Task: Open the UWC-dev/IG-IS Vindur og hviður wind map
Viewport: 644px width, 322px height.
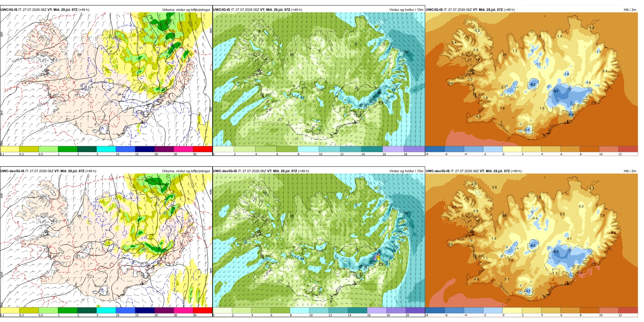Action: [x=319, y=241]
